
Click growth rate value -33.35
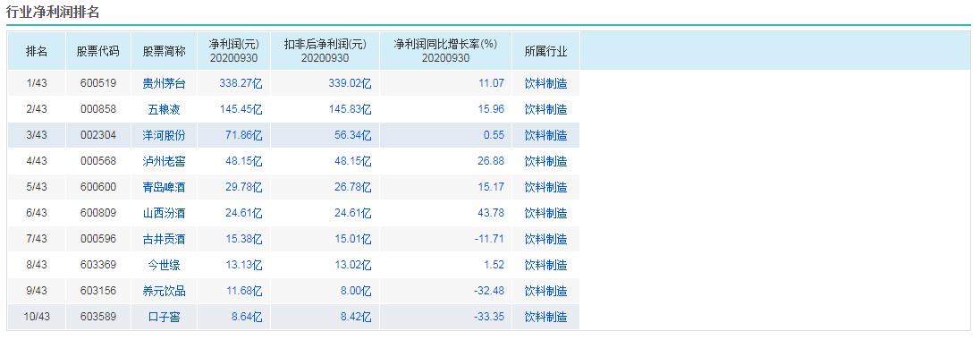(x=489, y=317)
